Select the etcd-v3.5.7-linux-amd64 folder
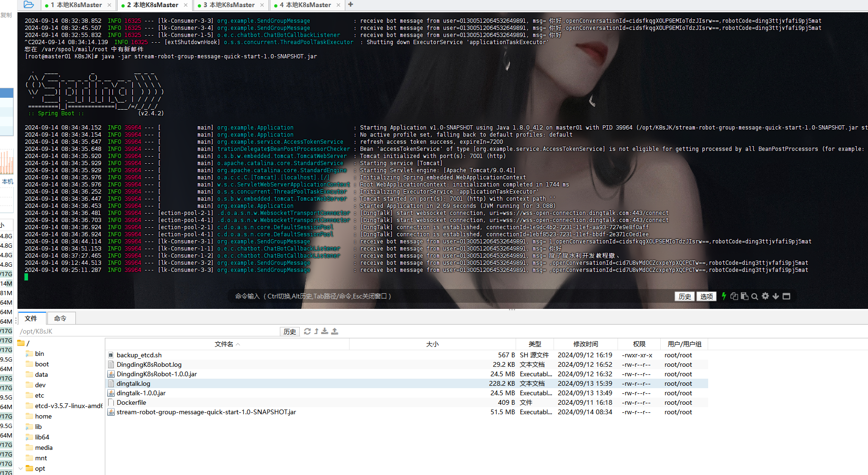The image size is (868, 475). pos(64,406)
